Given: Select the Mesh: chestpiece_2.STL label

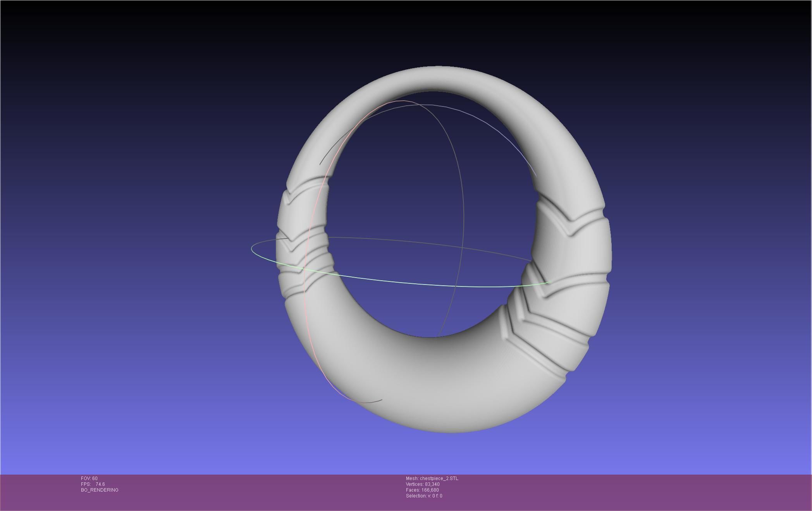Looking at the screenshot, I should 432,478.
